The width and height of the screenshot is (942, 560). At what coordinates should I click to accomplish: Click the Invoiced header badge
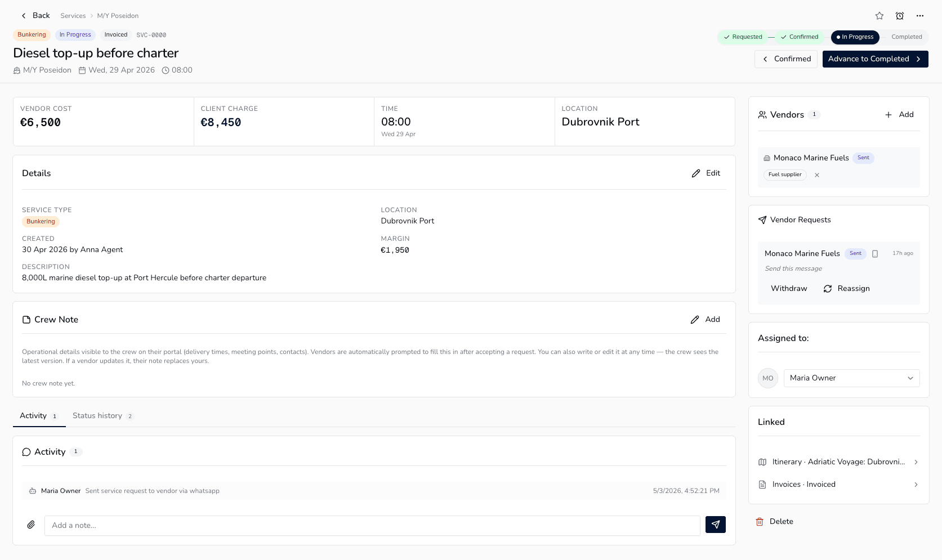coord(115,35)
